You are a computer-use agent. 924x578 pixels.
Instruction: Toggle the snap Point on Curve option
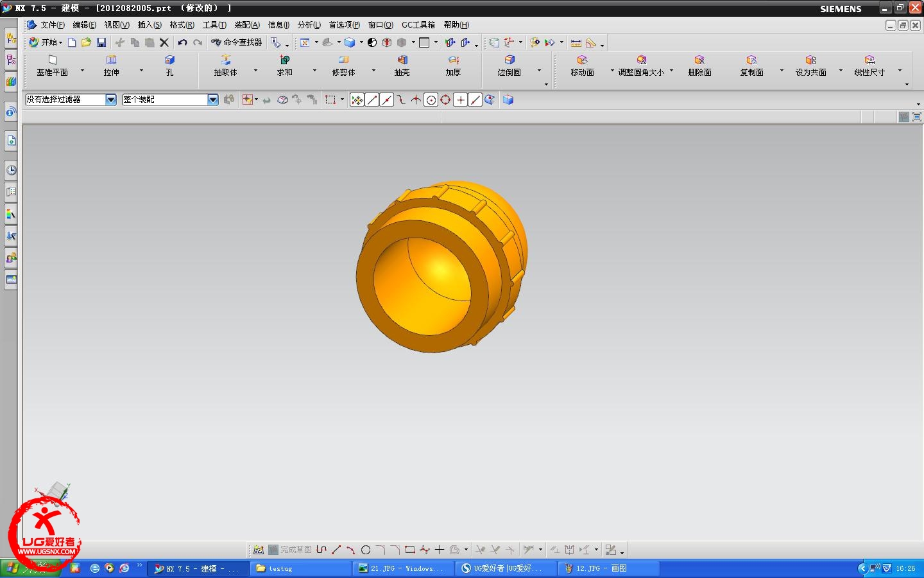coord(475,100)
